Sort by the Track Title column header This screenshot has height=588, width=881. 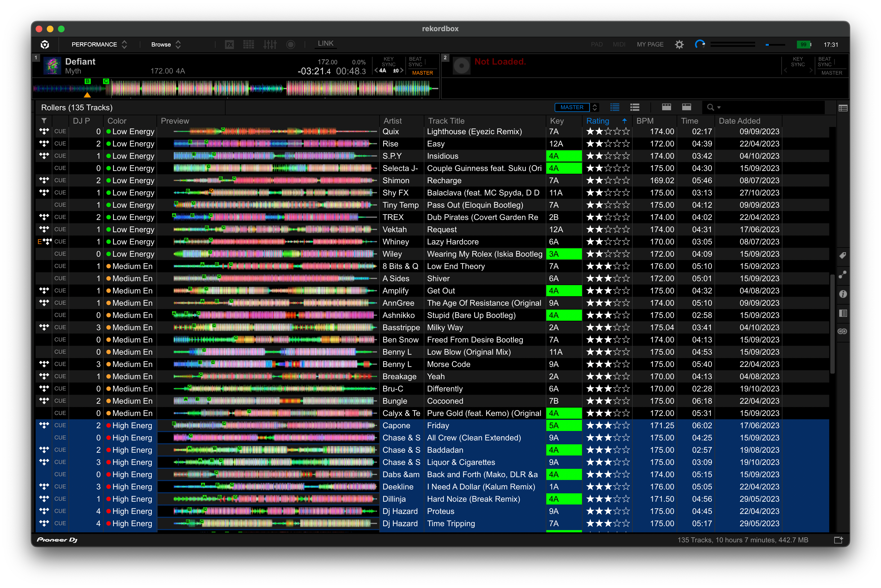[x=485, y=121]
